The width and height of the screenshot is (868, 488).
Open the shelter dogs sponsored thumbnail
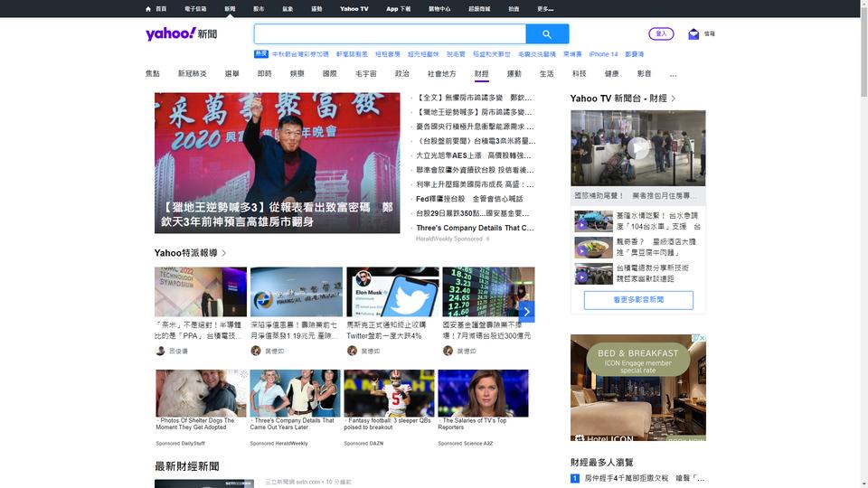click(201, 393)
